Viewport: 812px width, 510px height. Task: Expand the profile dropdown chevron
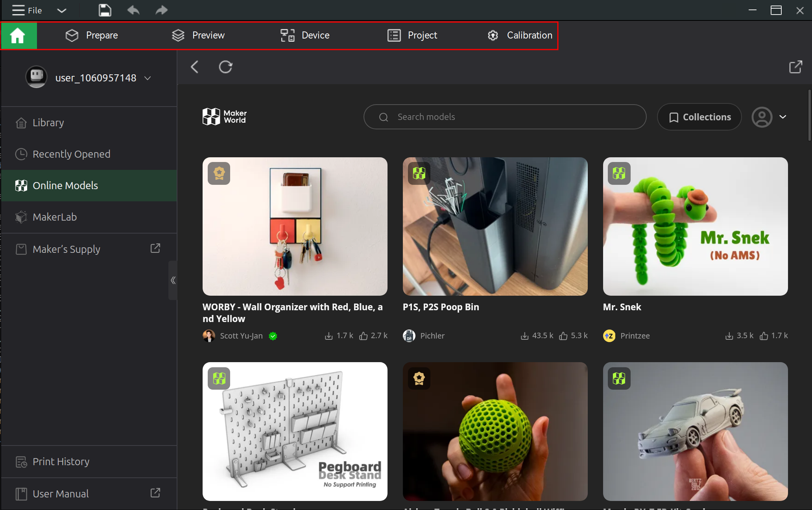click(x=783, y=117)
